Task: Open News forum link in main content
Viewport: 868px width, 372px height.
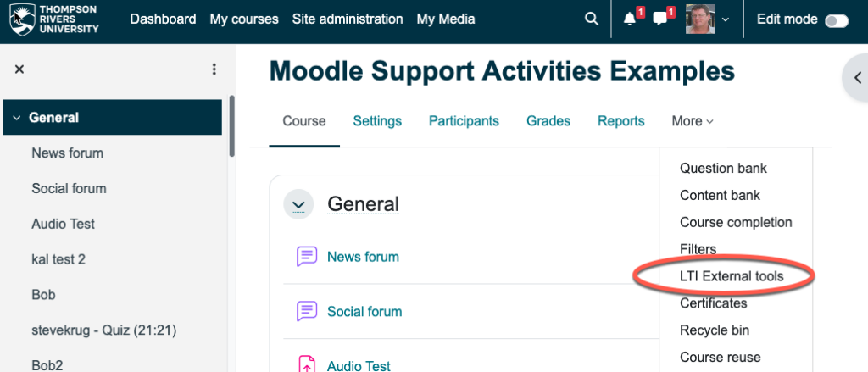Action: [x=363, y=257]
